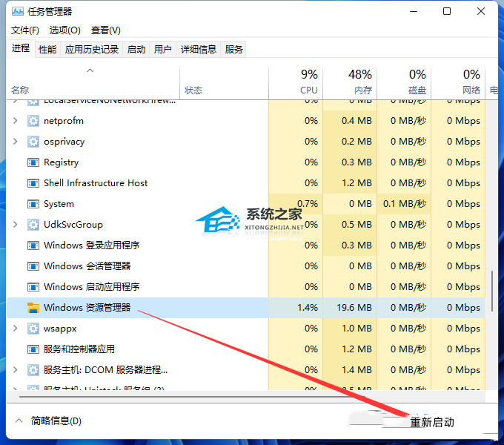
Task: Click the Windows 启动应用程序 icon
Action: click(33, 287)
